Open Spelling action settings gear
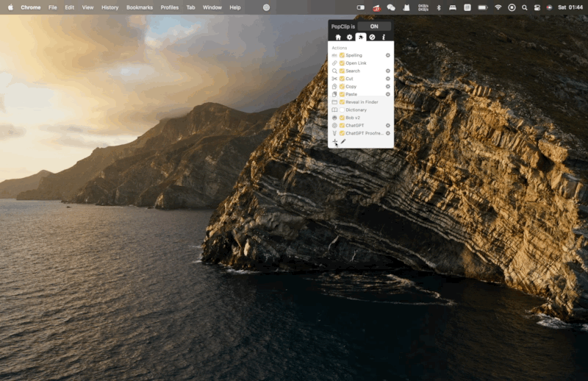588x381 pixels. tap(388, 55)
